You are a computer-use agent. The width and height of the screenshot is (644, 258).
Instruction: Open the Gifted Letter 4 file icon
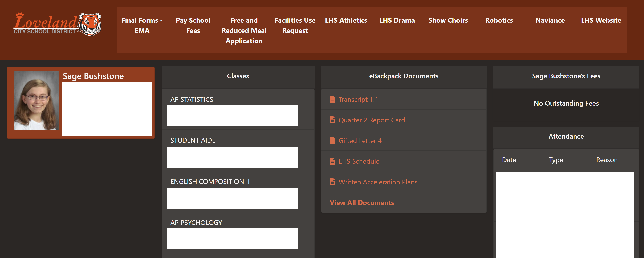click(332, 141)
